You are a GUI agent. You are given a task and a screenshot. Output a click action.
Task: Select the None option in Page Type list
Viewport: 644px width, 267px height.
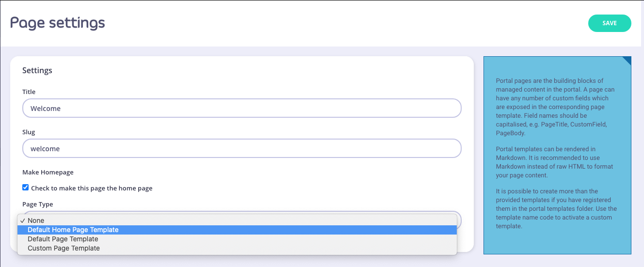[x=36, y=220]
